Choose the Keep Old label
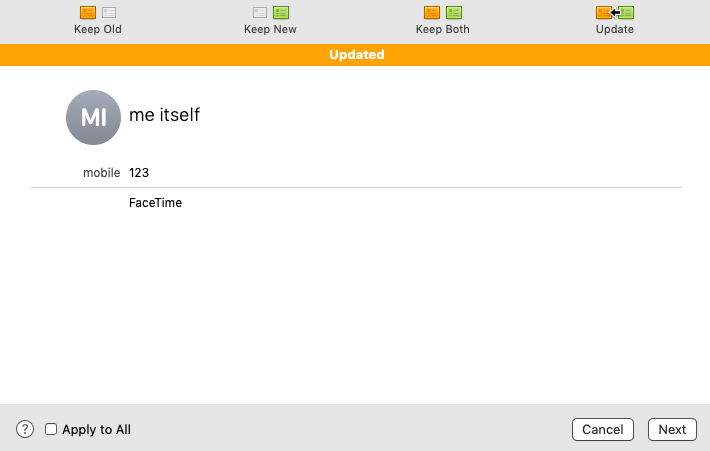 point(98,29)
